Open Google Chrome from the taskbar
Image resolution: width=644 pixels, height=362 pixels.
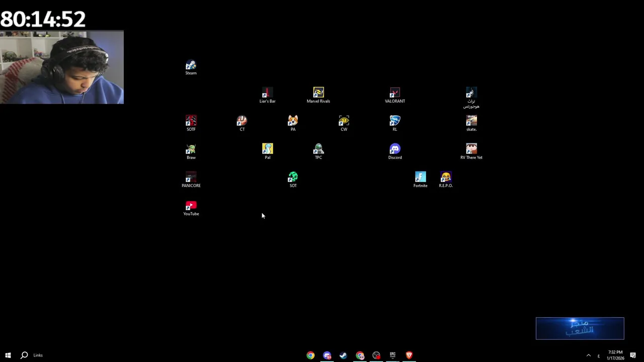tap(310, 355)
